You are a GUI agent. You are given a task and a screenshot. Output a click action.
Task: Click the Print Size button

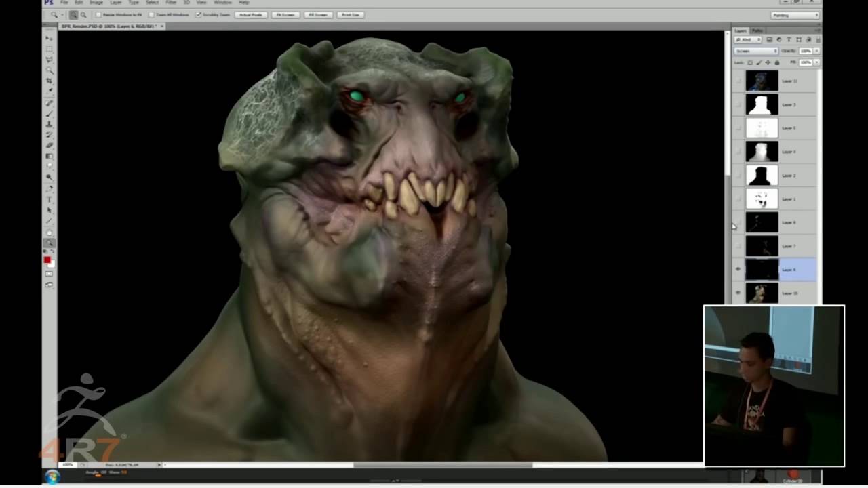pos(350,15)
